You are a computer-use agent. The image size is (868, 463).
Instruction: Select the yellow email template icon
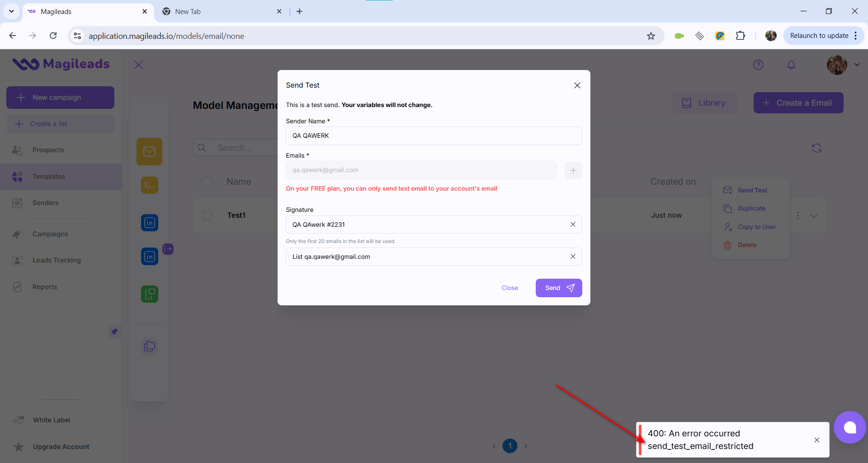click(x=149, y=151)
